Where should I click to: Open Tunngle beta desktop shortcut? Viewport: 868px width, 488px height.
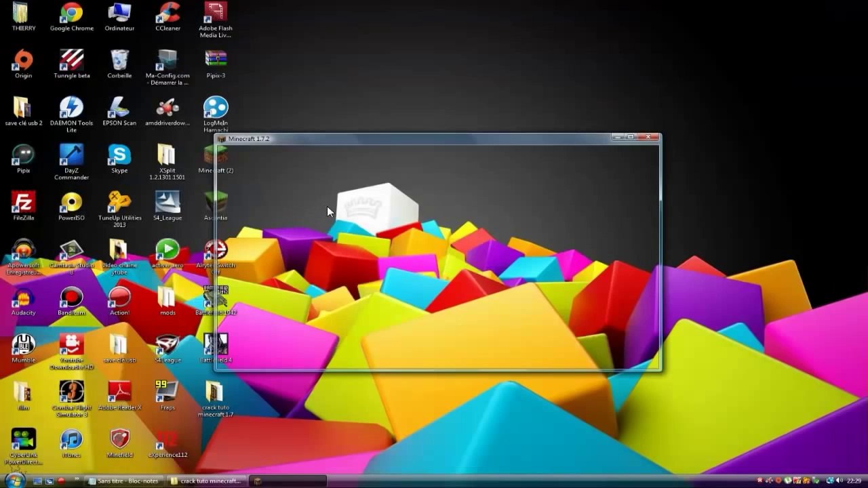pyautogui.click(x=71, y=65)
